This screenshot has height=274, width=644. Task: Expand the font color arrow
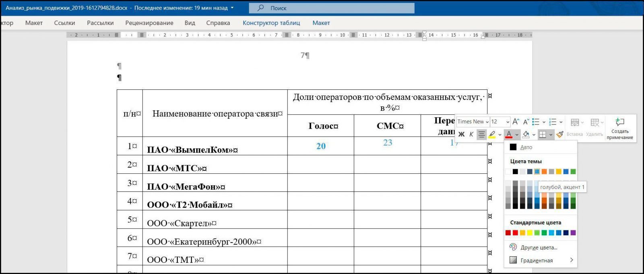point(517,135)
